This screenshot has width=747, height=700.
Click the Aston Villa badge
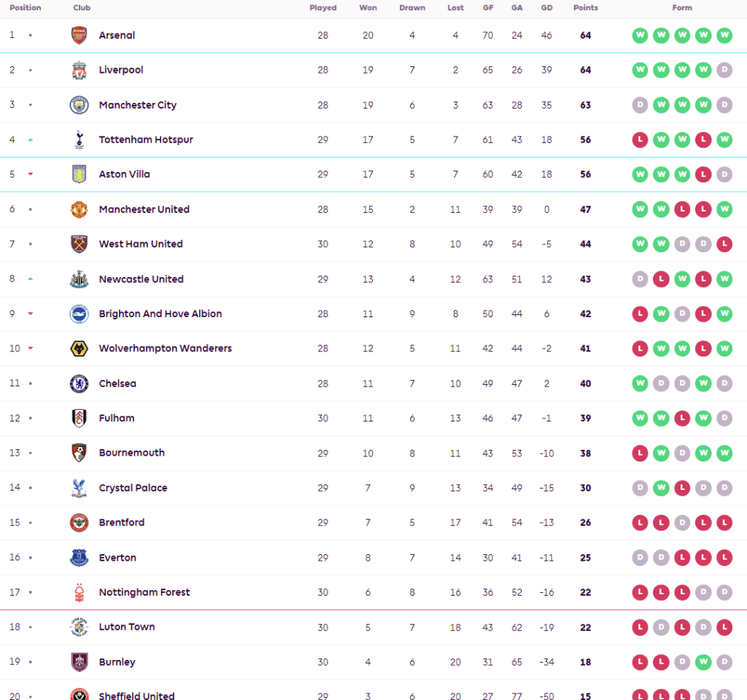click(79, 174)
